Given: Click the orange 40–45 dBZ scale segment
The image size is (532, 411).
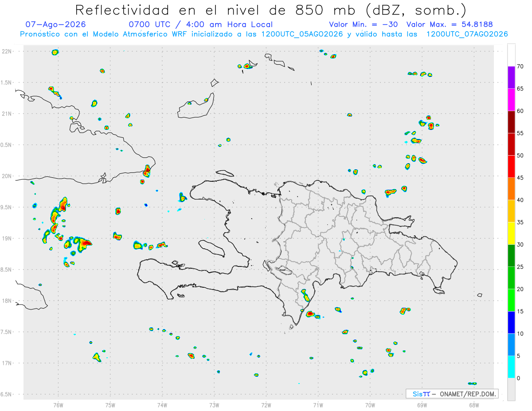Looking at the screenshot, I should 512,189.
